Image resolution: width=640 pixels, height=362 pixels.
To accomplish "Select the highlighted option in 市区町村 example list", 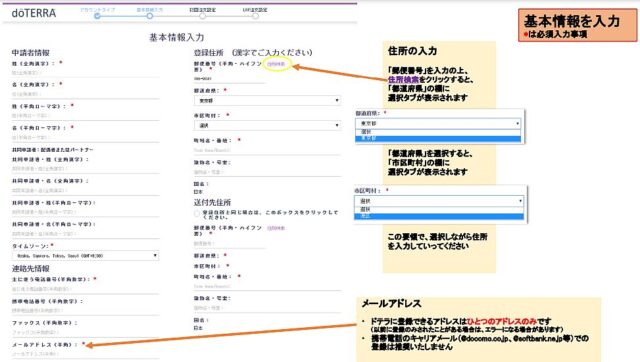I will tap(439, 216).
